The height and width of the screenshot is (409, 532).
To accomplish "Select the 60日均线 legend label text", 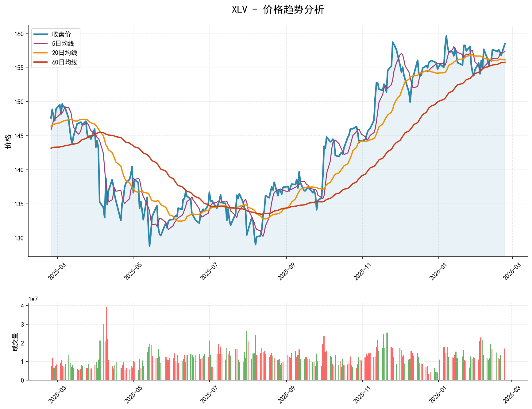I will click(x=64, y=62).
